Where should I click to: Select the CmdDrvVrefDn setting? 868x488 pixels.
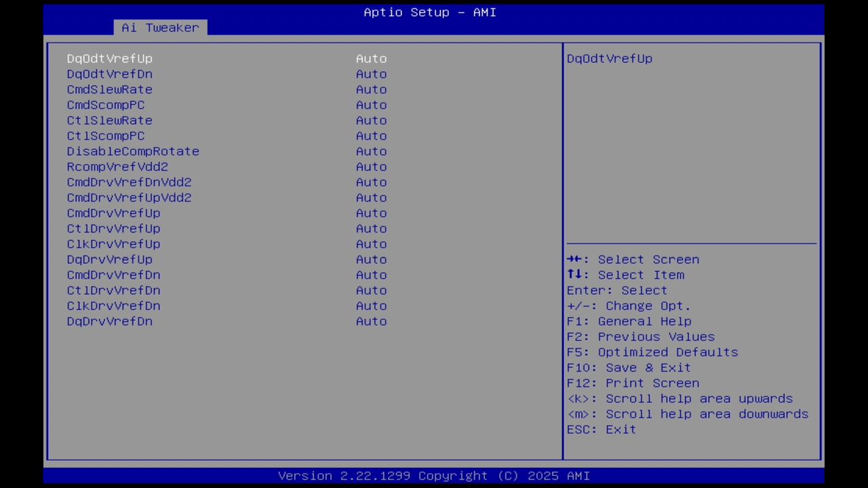tap(113, 274)
